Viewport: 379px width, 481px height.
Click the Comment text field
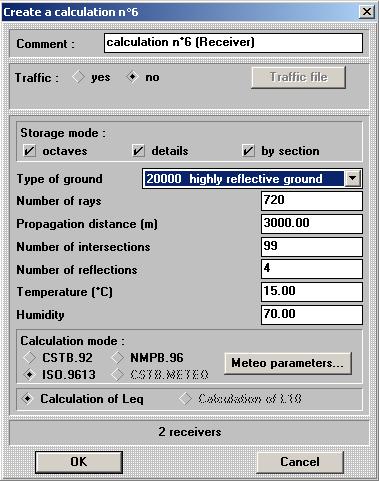pyautogui.click(x=233, y=43)
